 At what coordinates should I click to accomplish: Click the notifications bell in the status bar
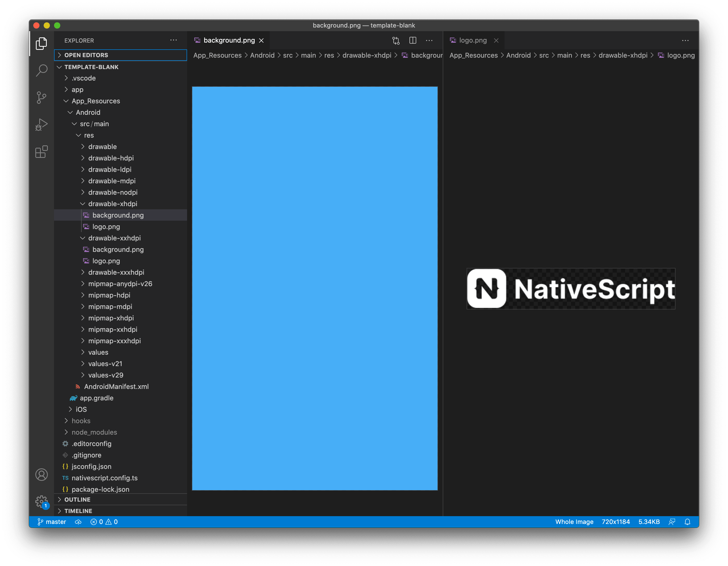point(687,522)
